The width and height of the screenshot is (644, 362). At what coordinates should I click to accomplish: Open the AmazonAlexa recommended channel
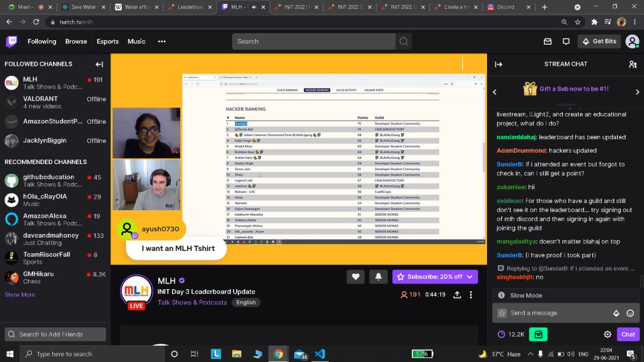click(55, 219)
